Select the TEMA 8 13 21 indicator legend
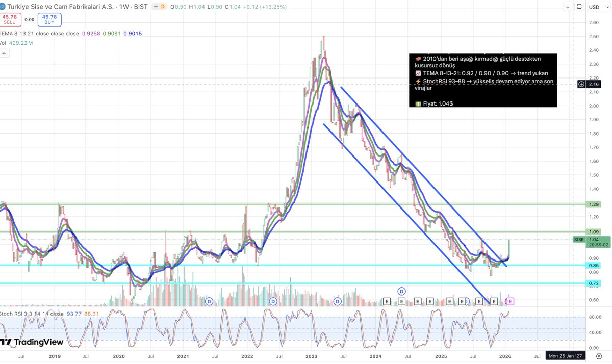Screen dimensions: 612x364 point(39,34)
